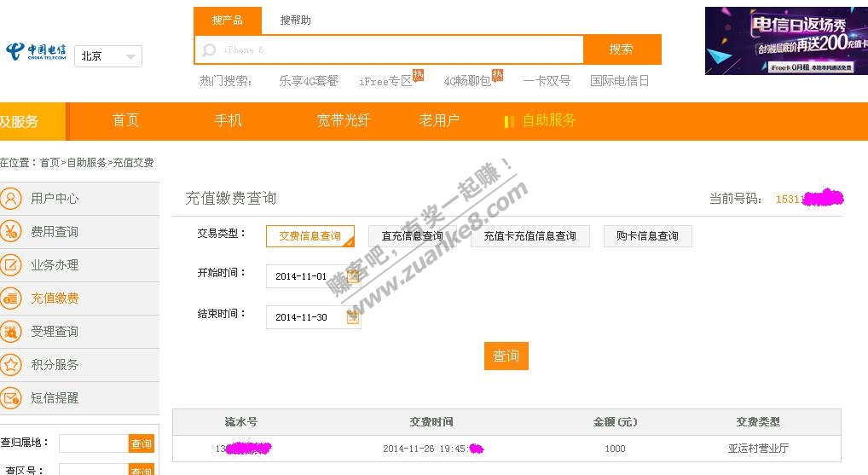Image resolution: width=868 pixels, height=475 pixels.
Task: Click the China Telecom logo
Action: click(36, 51)
